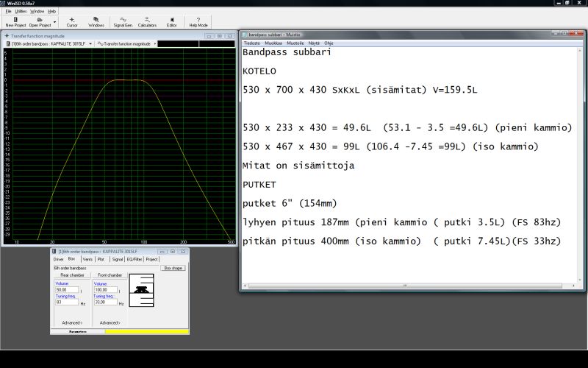Click the Box shape button
Viewport: 588px width, 368px height.
(173, 268)
